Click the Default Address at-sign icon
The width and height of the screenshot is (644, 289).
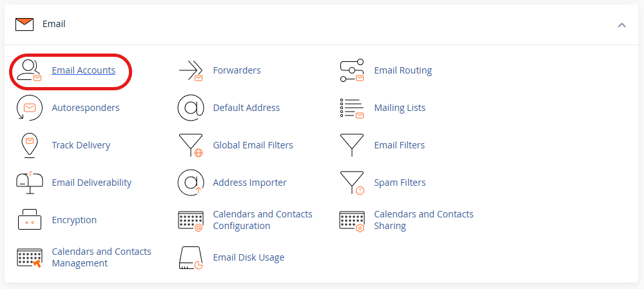click(190, 108)
